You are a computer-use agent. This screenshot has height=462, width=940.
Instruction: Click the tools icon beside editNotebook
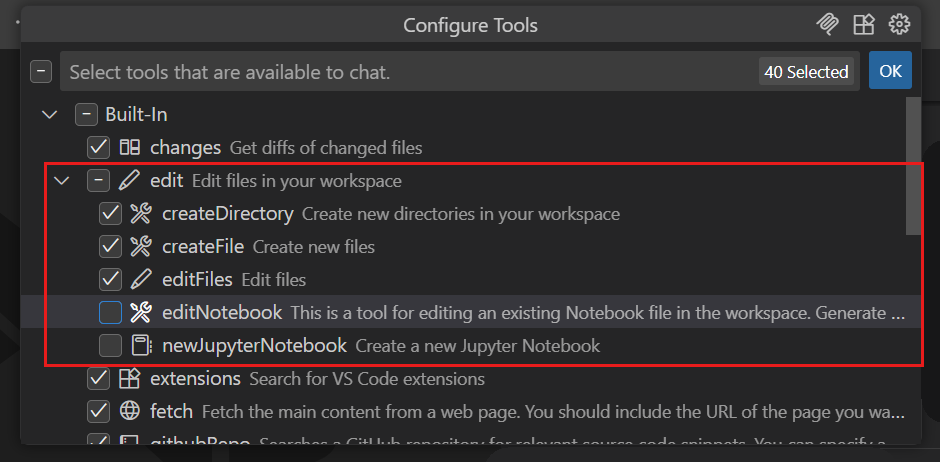(141, 313)
